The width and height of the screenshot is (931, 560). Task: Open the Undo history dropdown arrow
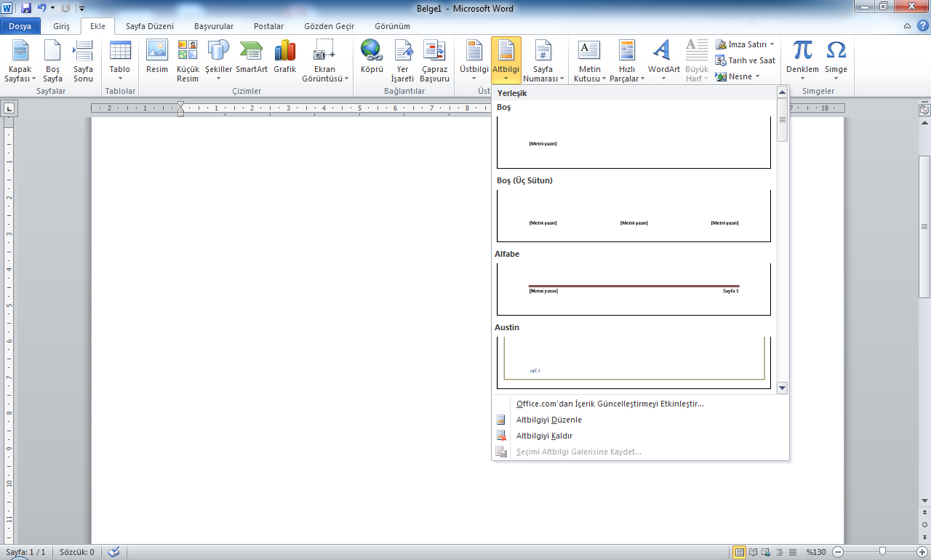[52, 9]
